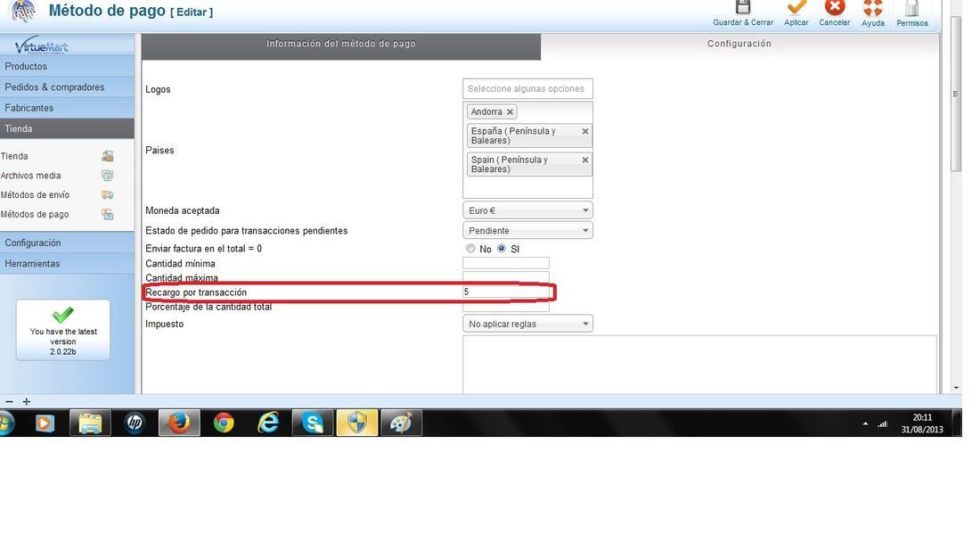Image resolution: width=980 pixels, height=551 pixels.
Task: Open the Logos Seleccione algunas opciones selector
Action: pyautogui.click(x=527, y=89)
